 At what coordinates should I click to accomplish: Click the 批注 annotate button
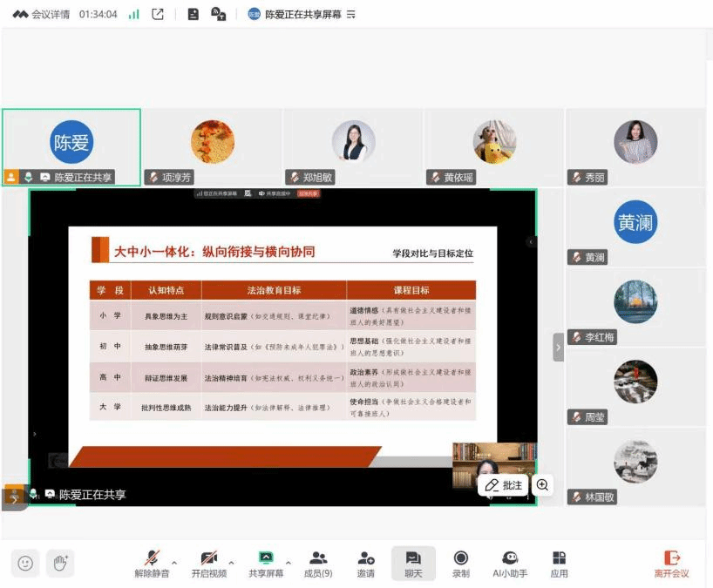coord(504,485)
